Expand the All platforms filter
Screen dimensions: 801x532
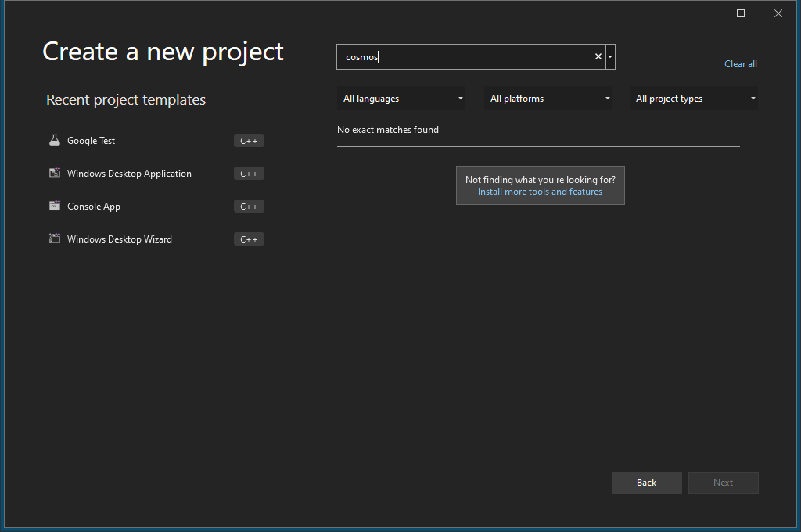point(548,98)
